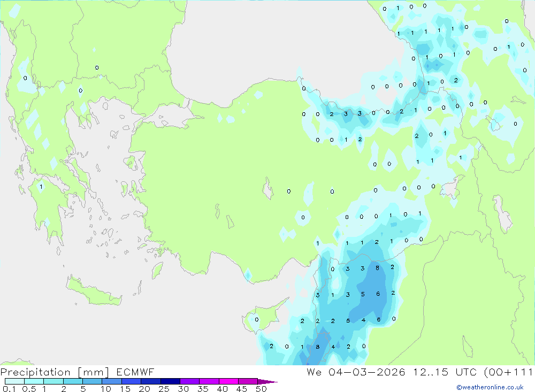Click the weekday abbreviation "We"
Screen dimensions: 535x392
[x=314, y=372]
